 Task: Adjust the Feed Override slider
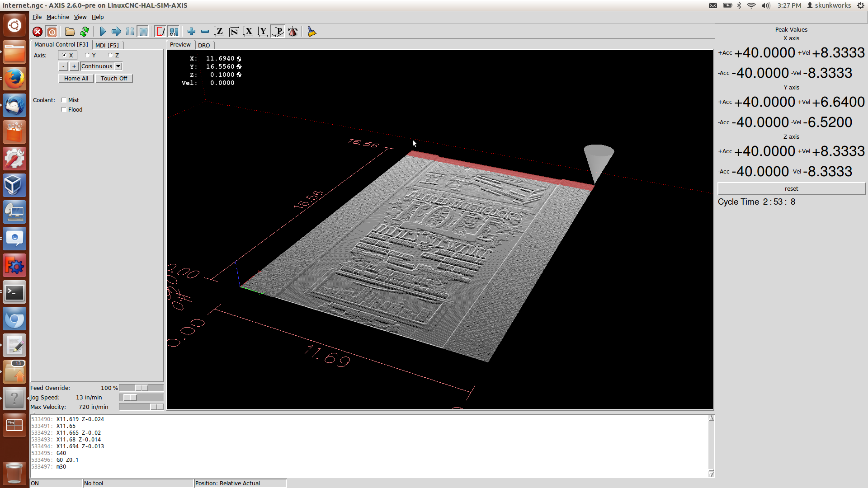(142, 388)
